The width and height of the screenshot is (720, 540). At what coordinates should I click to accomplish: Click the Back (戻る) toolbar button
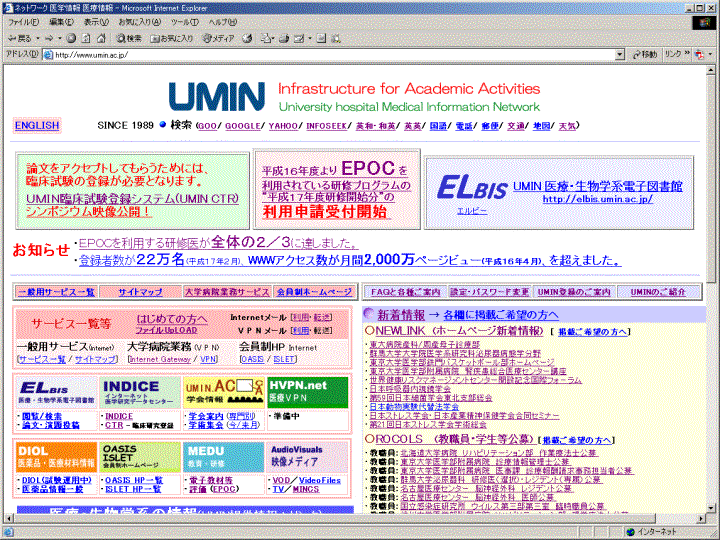point(20,38)
